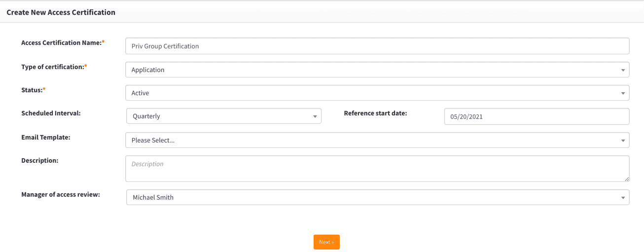
Task: Click the Manager of access review label
Action: 61,194
